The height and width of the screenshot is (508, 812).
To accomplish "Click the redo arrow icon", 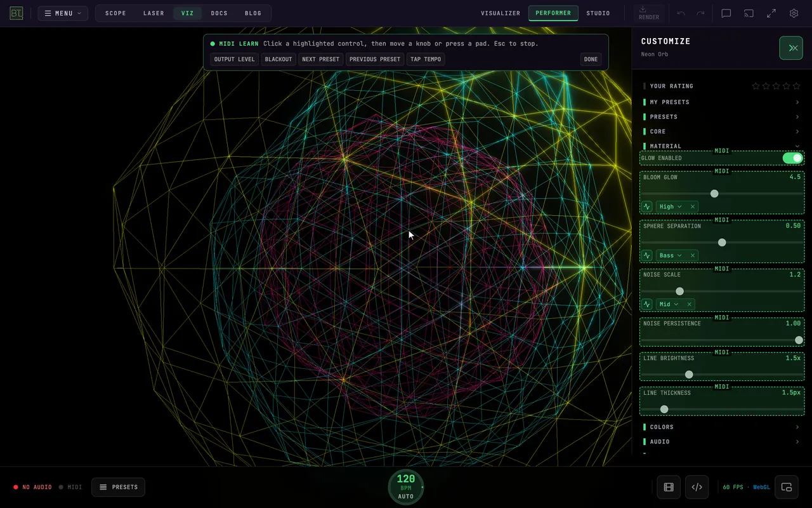I will pyautogui.click(x=700, y=13).
